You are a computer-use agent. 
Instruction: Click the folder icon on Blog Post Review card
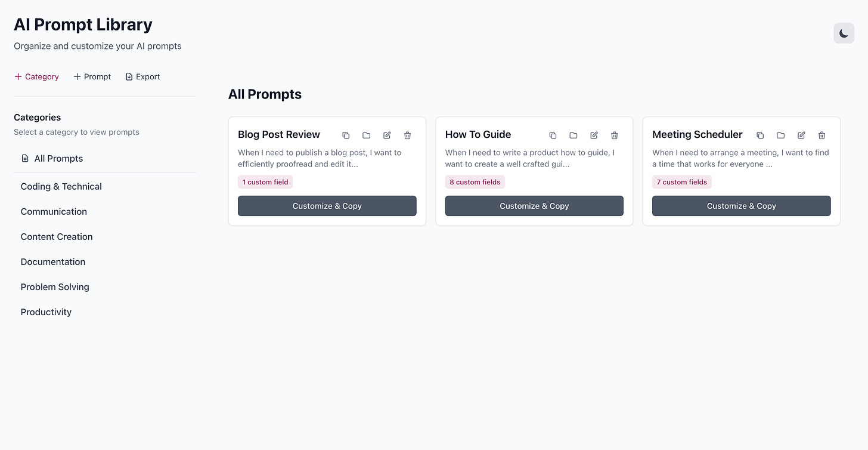coord(366,135)
